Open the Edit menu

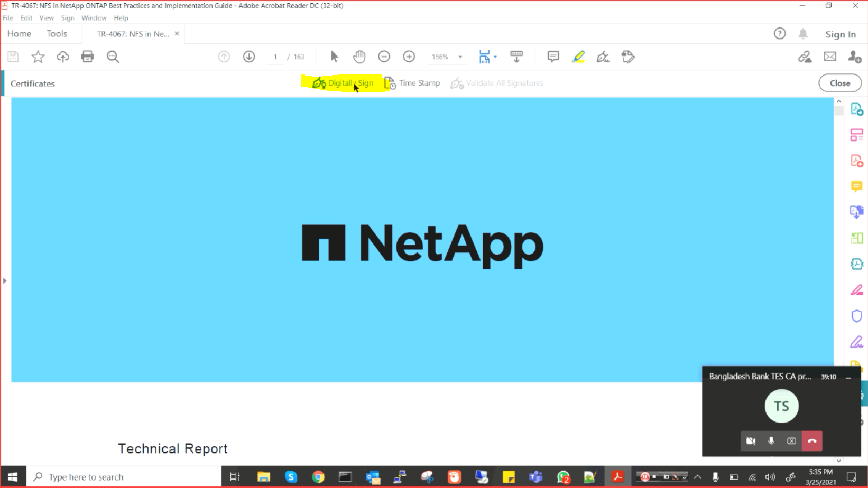[x=26, y=18]
